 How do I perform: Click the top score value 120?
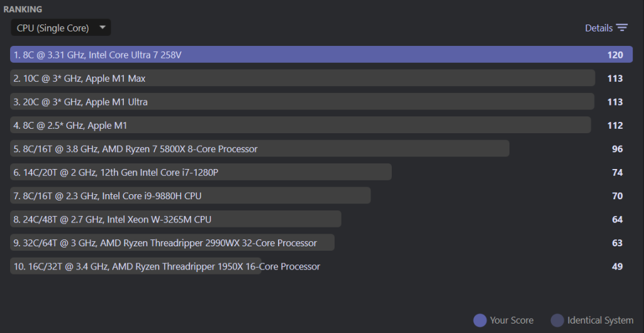click(x=614, y=55)
